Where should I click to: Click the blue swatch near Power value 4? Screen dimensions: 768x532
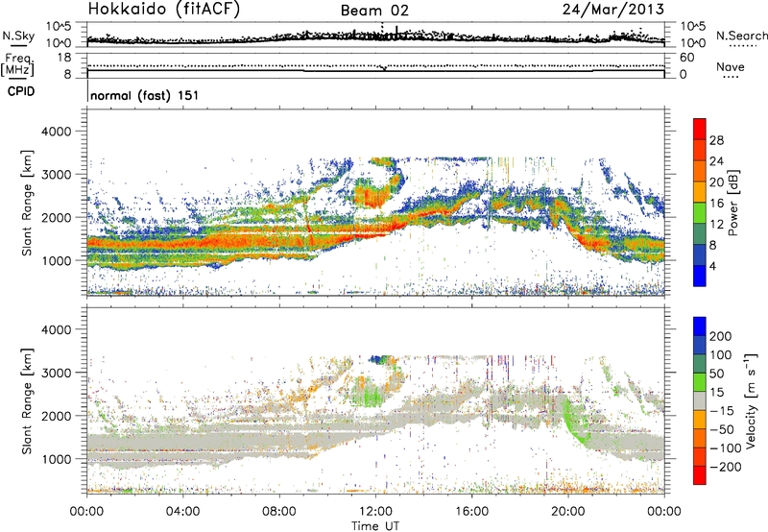click(x=700, y=276)
